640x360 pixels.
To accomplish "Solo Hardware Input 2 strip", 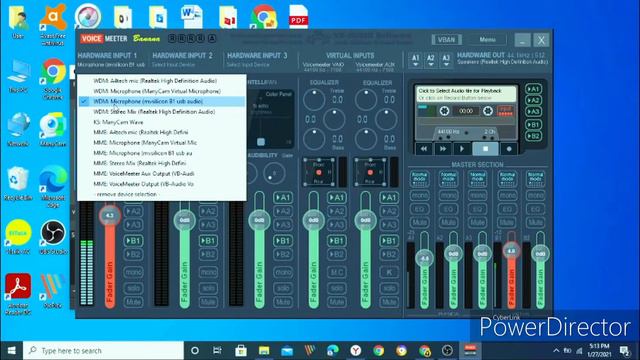I will point(208,288).
